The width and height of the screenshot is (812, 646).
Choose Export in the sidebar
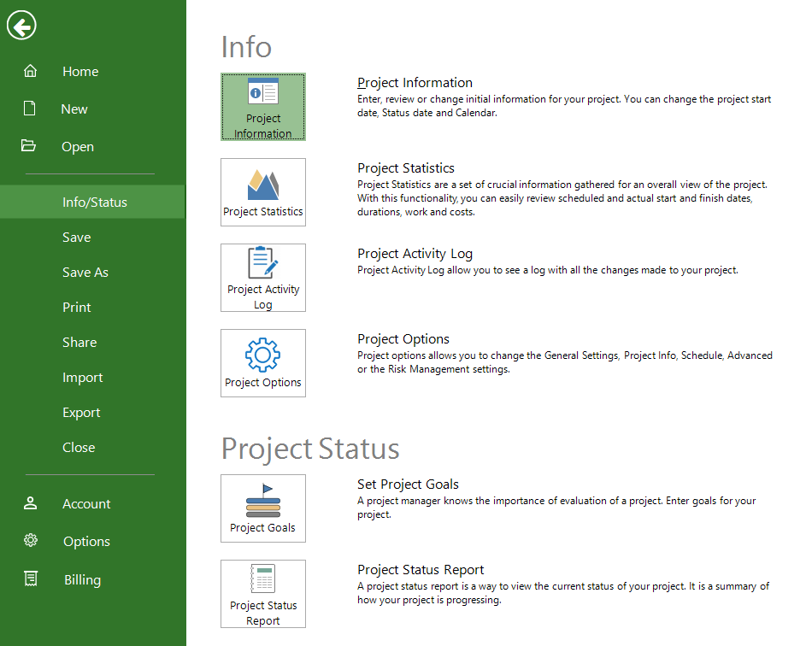[x=81, y=413]
